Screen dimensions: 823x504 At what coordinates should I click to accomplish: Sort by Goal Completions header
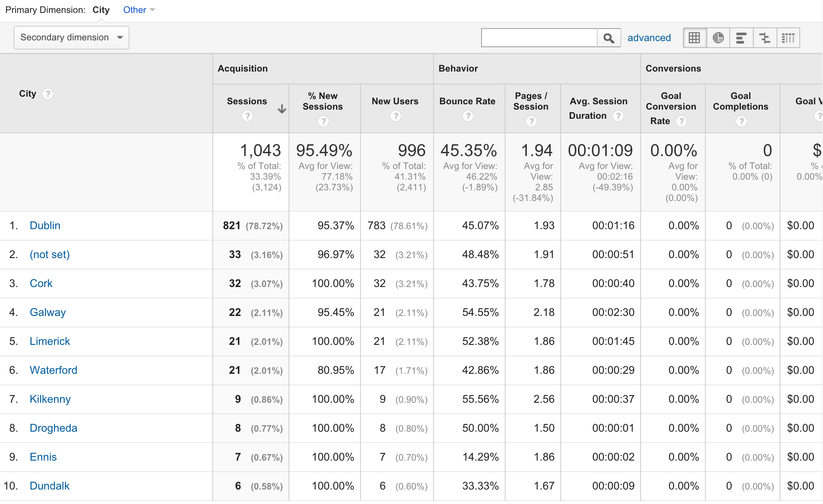pos(741,101)
